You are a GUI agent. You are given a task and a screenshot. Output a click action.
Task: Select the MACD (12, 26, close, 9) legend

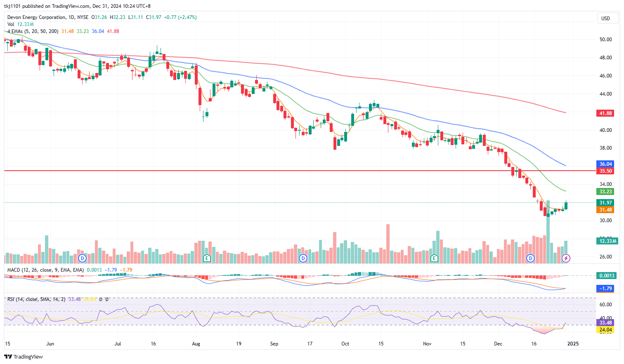pyautogui.click(x=45, y=270)
